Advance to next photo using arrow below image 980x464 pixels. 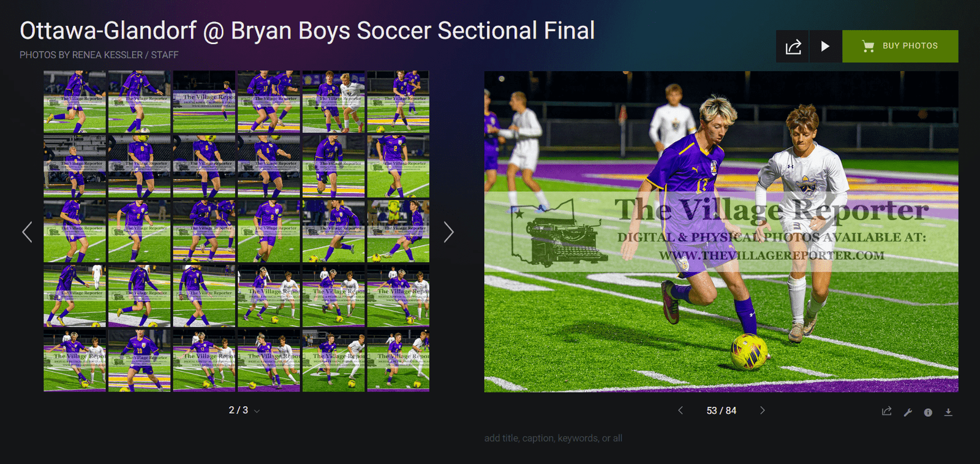click(763, 410)
